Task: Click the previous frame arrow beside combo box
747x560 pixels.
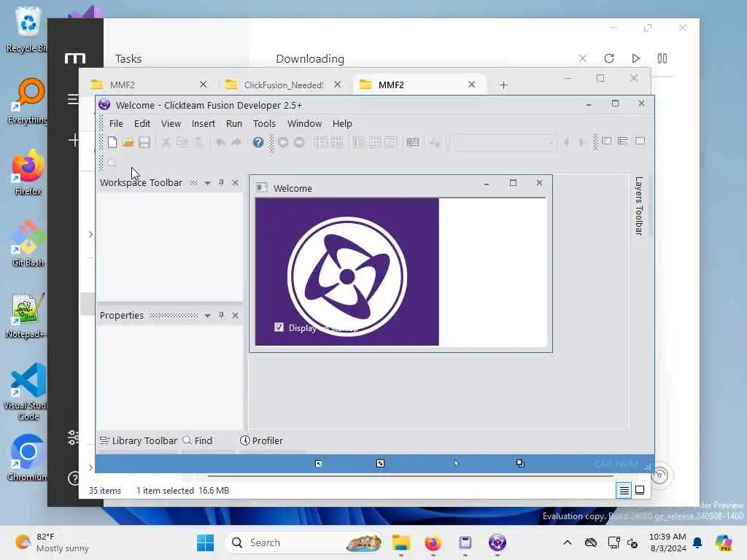Action: click(566, 142)
